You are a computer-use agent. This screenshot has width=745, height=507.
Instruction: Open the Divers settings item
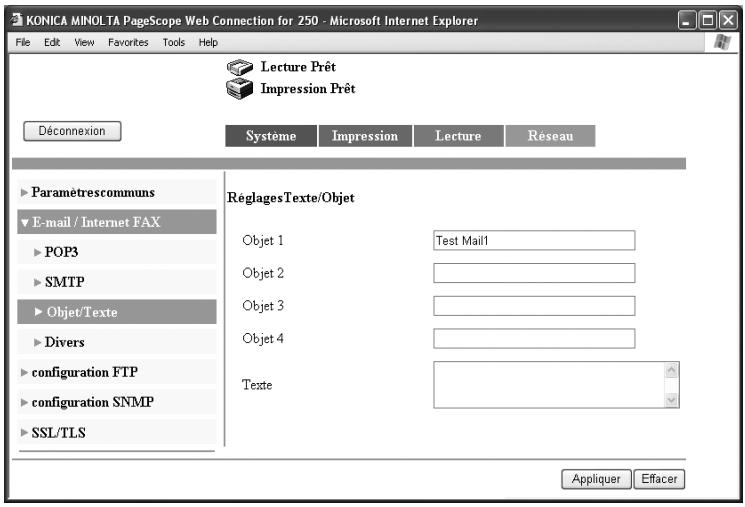(116, 342)
